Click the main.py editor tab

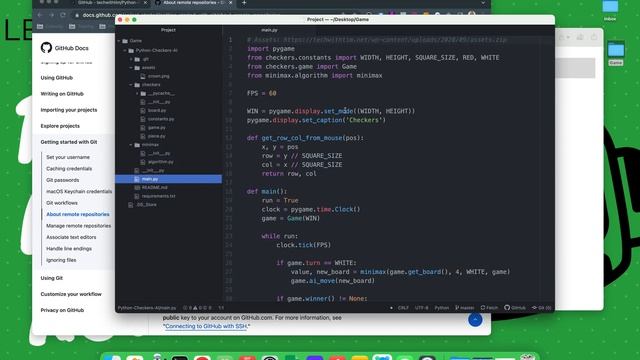[x=269, y=30]
